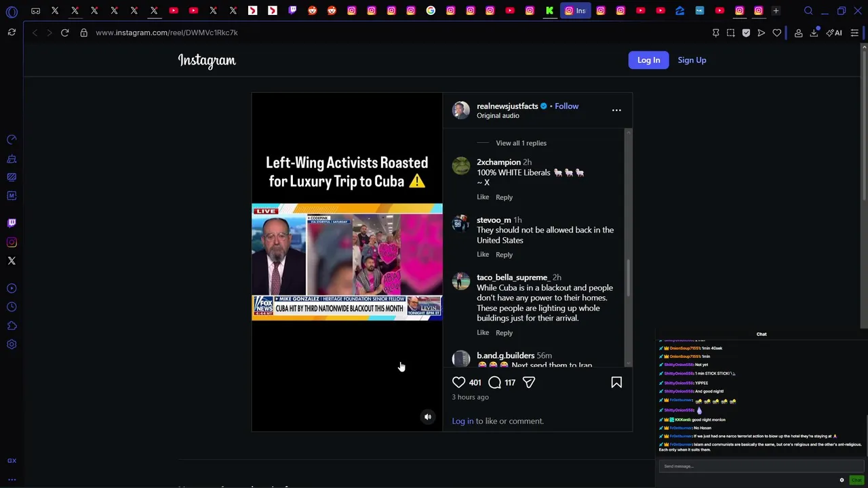868x488 pixels.
Task: Click the browser Search tabs magnifier icon
Action: click(x=808, y=11)
